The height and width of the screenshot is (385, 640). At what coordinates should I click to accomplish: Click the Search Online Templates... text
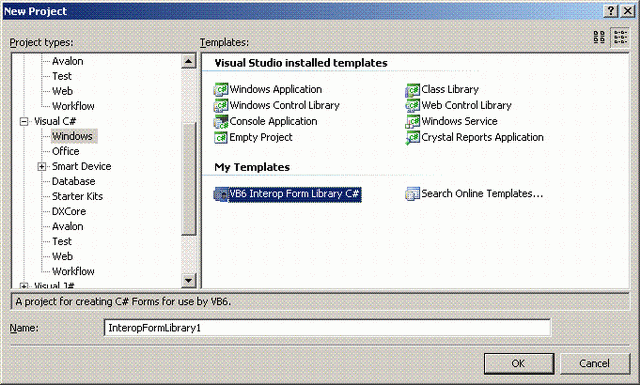point(482,194)
